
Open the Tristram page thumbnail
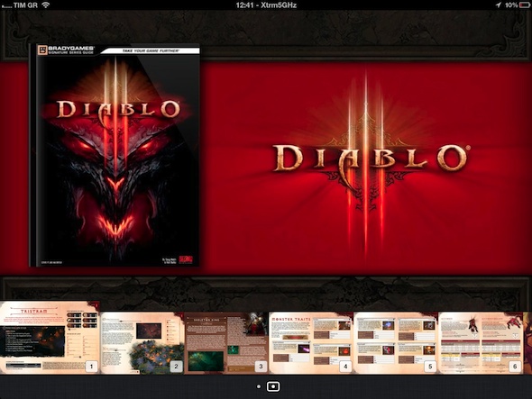(x=50, y=338)
